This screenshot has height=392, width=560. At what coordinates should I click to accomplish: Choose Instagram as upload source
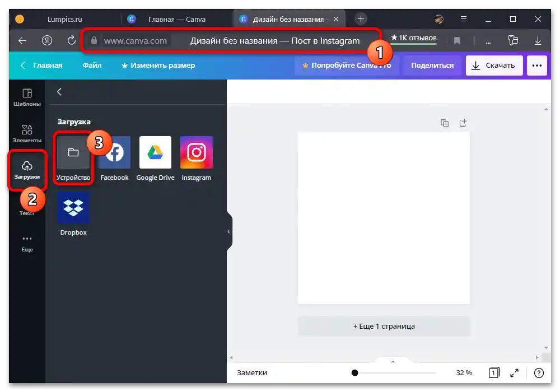[197, 159]
